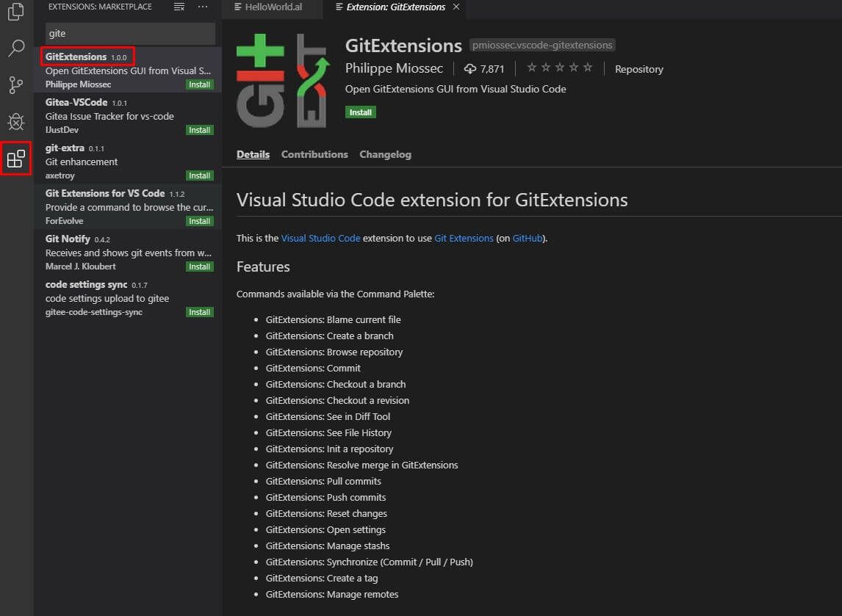Select the git-extra extension entry
842x616 pixels.
[x=128, y=161]
